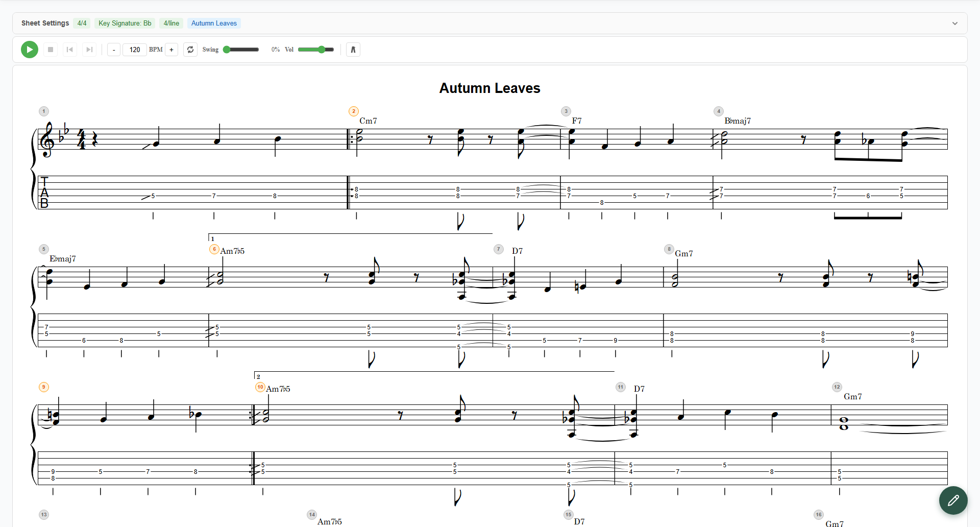Image resolution: width=980 pixels, height=527 pixels.
Task: Select measure number 5 marker
Action: click(44, 249)
